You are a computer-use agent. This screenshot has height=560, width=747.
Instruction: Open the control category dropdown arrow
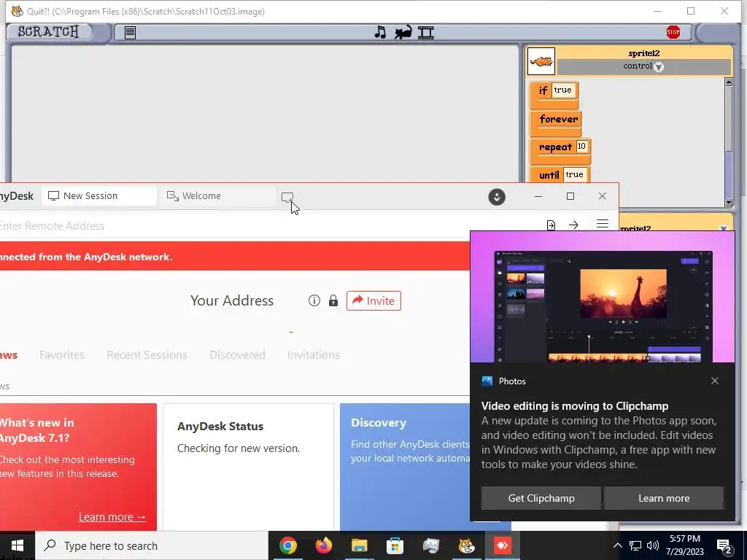coord(659,67)
